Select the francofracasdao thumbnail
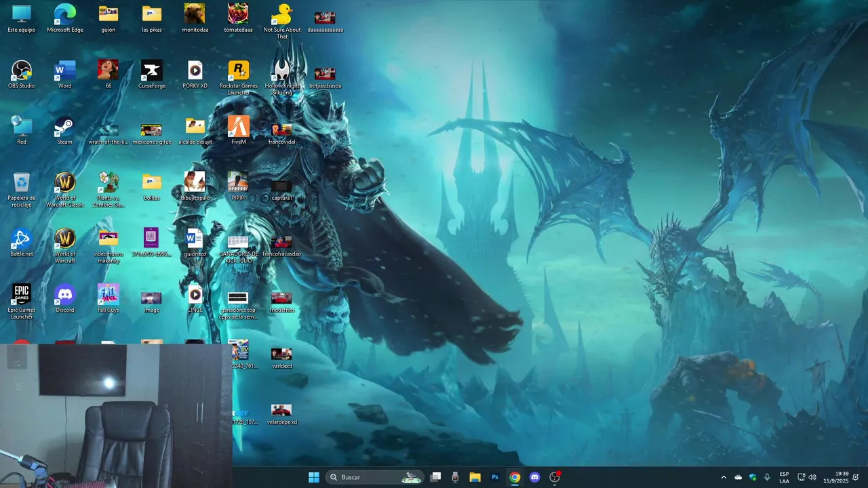868x488 pixels. (x=282, y=245)
